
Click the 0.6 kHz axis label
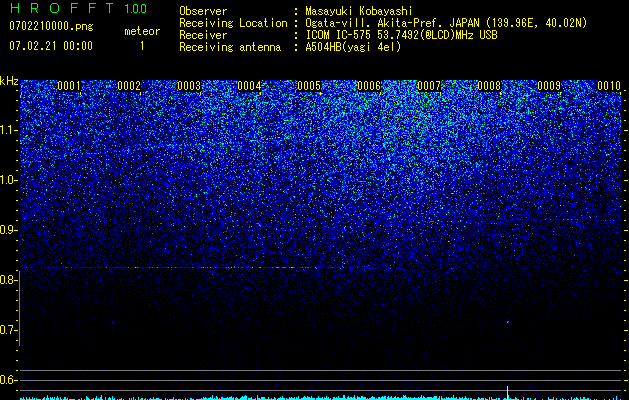click(8, 380)
